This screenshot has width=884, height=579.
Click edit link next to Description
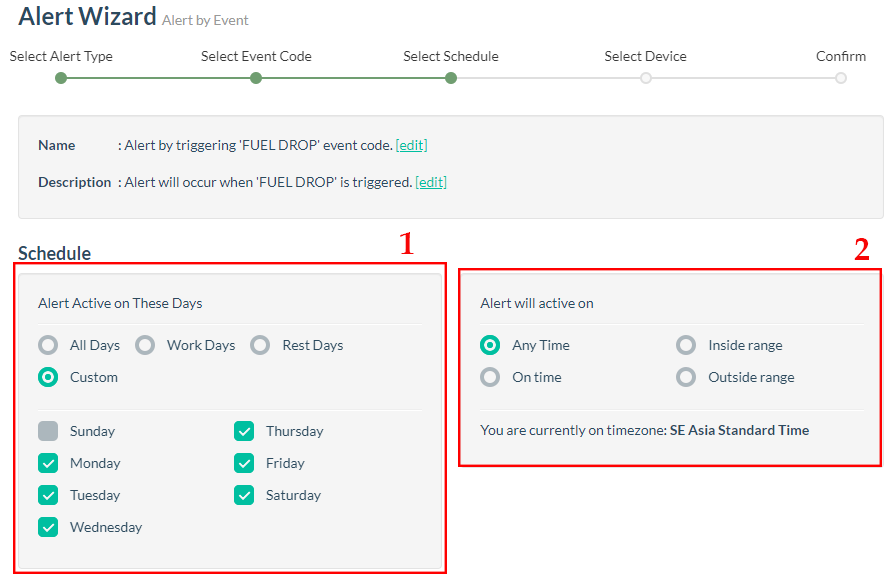point(431,182)
